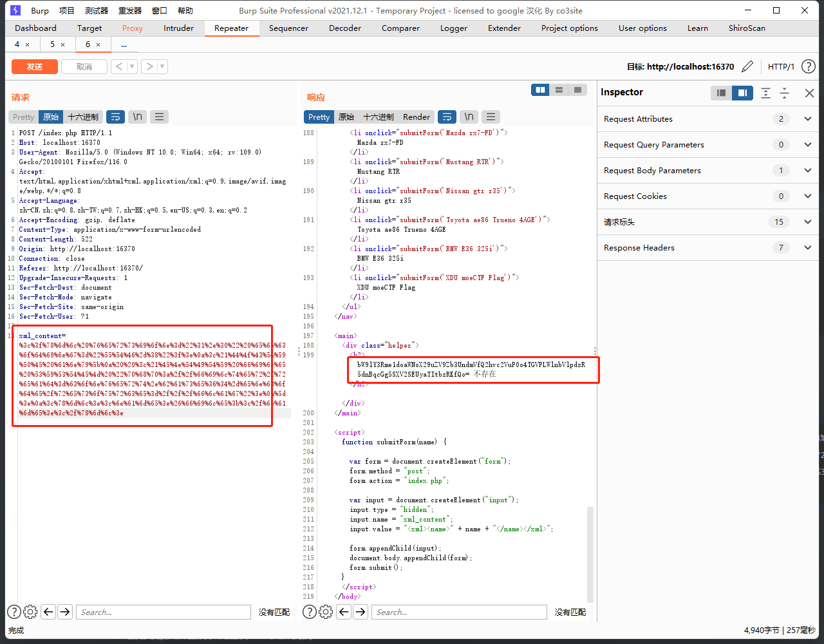This screenshot has height=644, width=824.
Task: Set Inspector to single-column layout
Action: (722, 93)
